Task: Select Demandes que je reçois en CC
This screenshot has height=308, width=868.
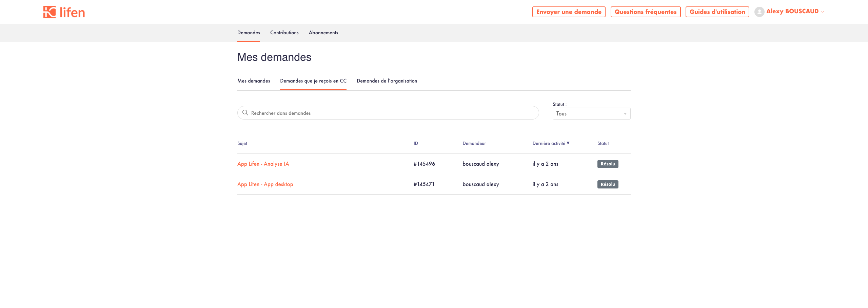Action: pos(313,81)
